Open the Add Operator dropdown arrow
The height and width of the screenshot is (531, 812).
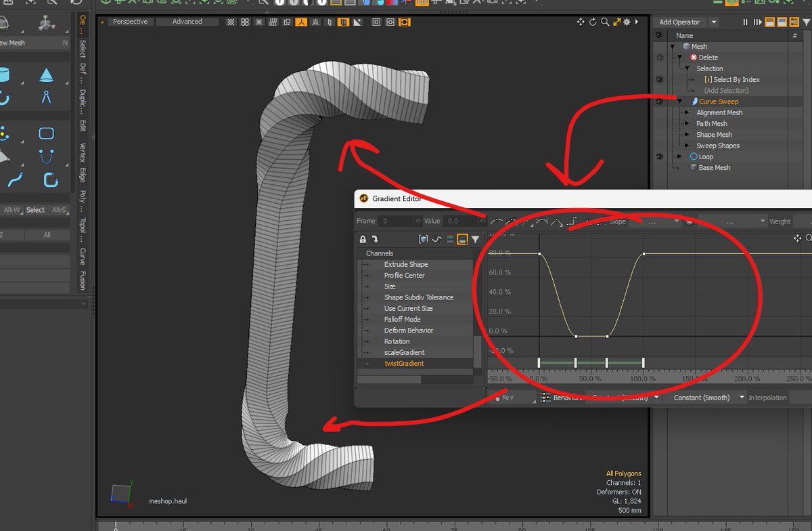(713, 22)
